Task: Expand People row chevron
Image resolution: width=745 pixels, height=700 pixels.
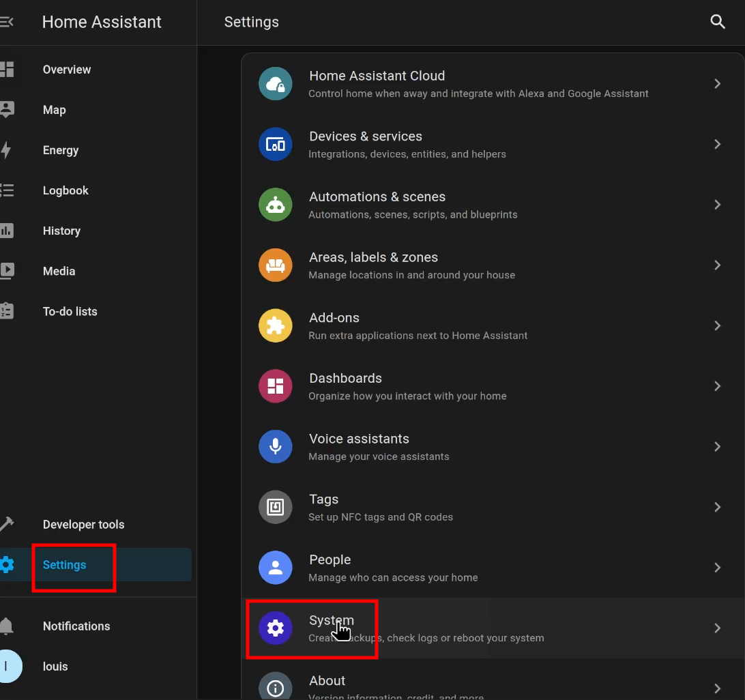Action: [718, 568]
